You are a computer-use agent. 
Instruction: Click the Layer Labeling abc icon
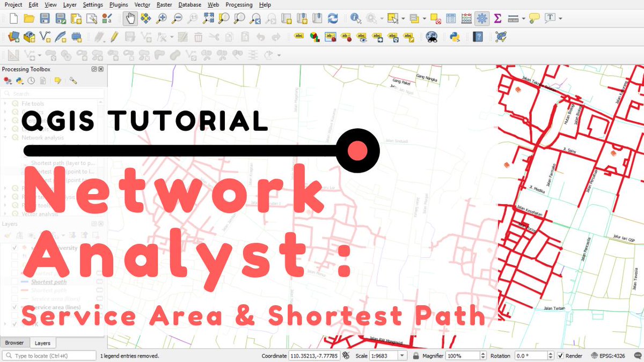point(299,36)
